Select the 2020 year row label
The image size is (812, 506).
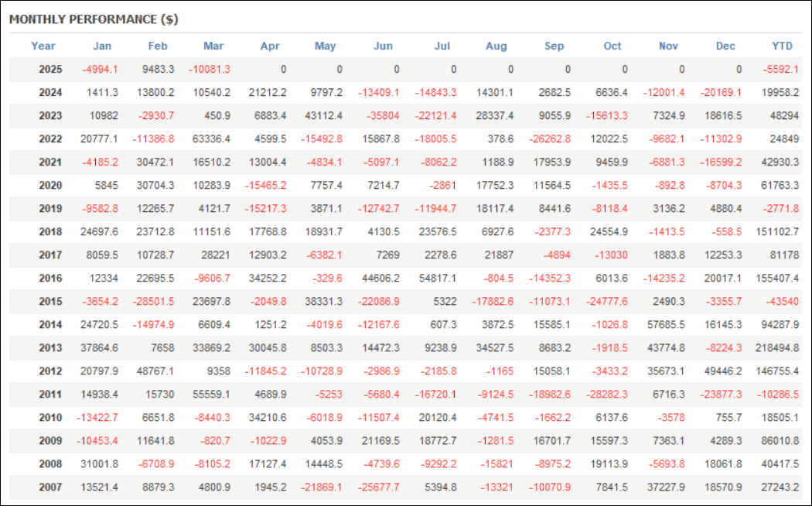click(x=50, y=186)
